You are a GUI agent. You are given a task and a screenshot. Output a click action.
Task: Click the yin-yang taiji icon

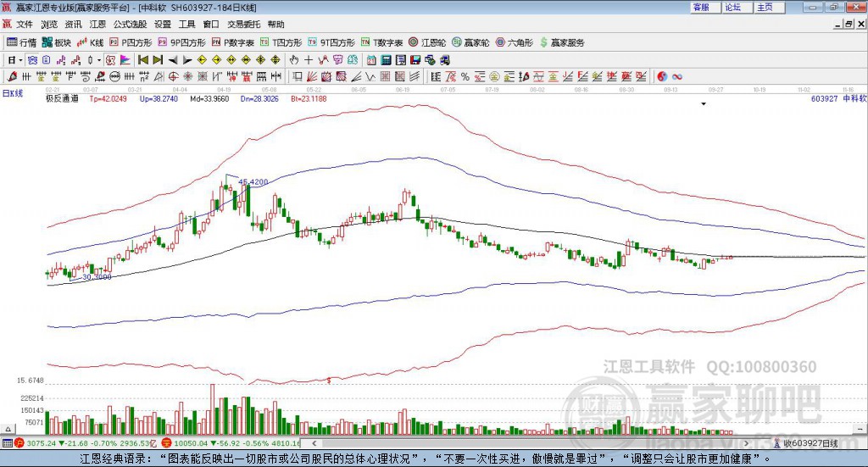point(662,77)
